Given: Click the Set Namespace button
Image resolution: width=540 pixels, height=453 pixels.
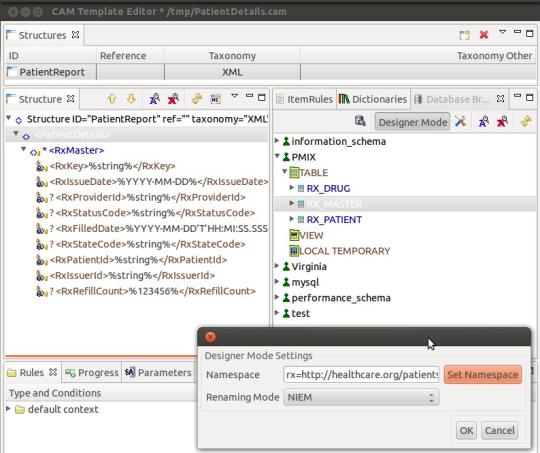Looking at the screenshot, I should pyautogui.click(x=483, y=374).
